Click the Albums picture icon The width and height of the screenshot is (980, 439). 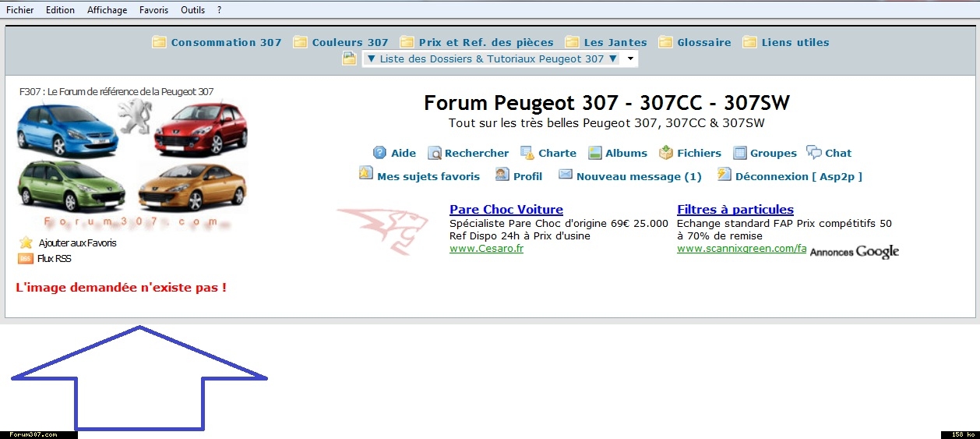(x=595, y=153)
